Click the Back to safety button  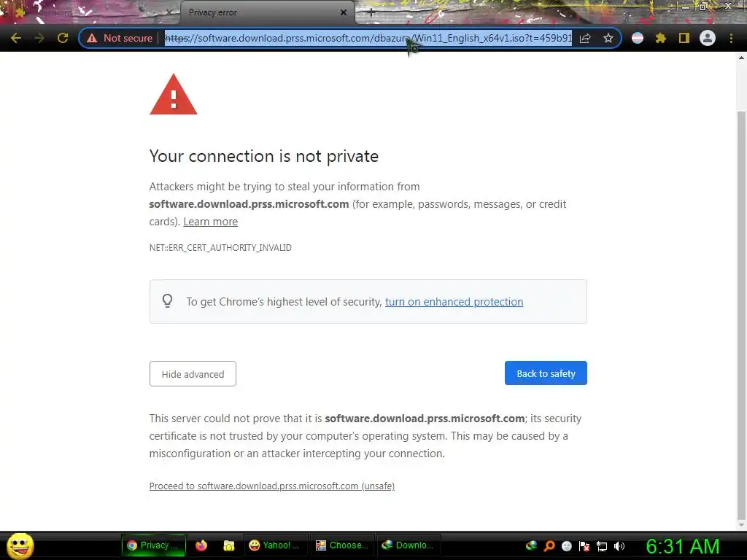coord(546,373)
